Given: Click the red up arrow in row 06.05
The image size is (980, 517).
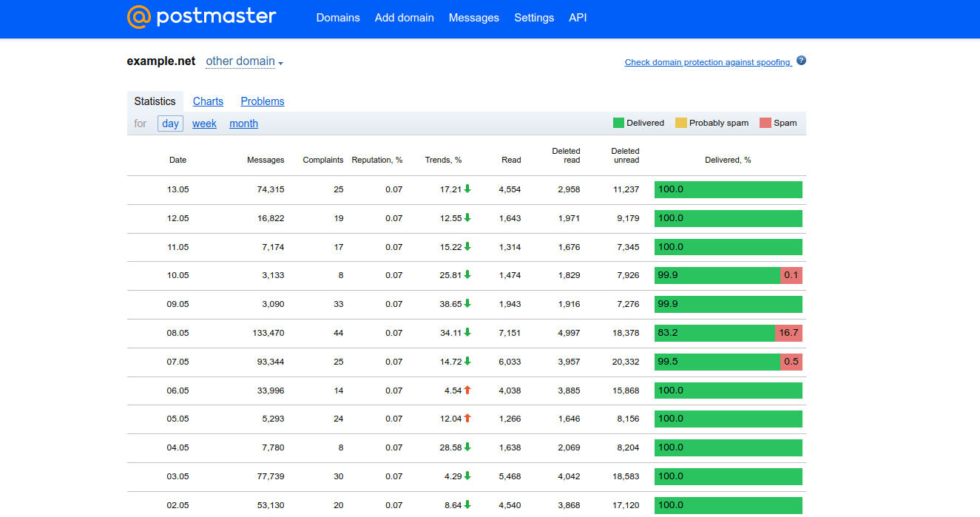Looking at the screenshot, I should pos(467,390).
